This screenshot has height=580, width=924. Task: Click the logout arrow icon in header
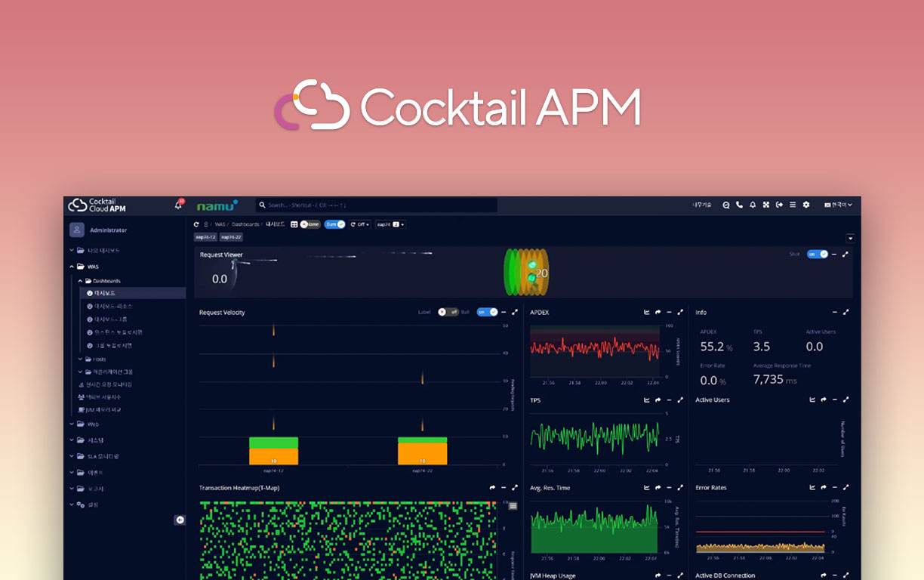point(779,205)
